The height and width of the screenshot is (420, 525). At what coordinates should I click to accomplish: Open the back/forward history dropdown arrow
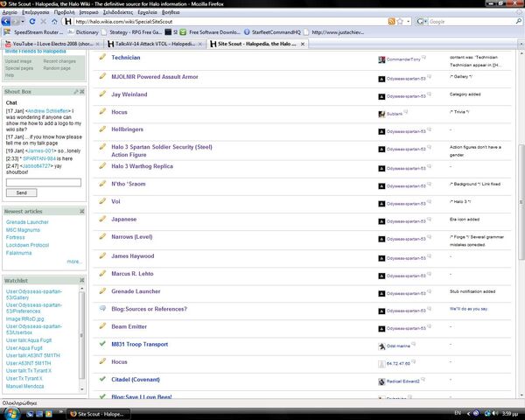pos(23,21)
